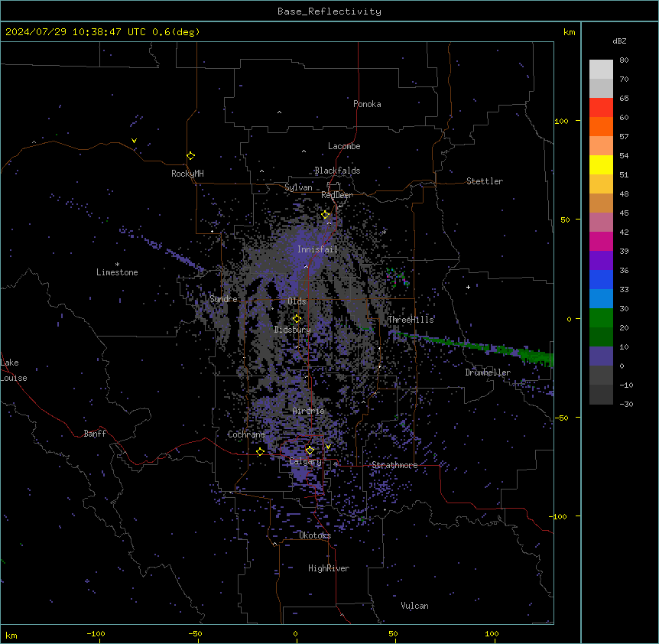Click the white plus marker north of Drumheller
659x644 pixels.
coord(468,287)
